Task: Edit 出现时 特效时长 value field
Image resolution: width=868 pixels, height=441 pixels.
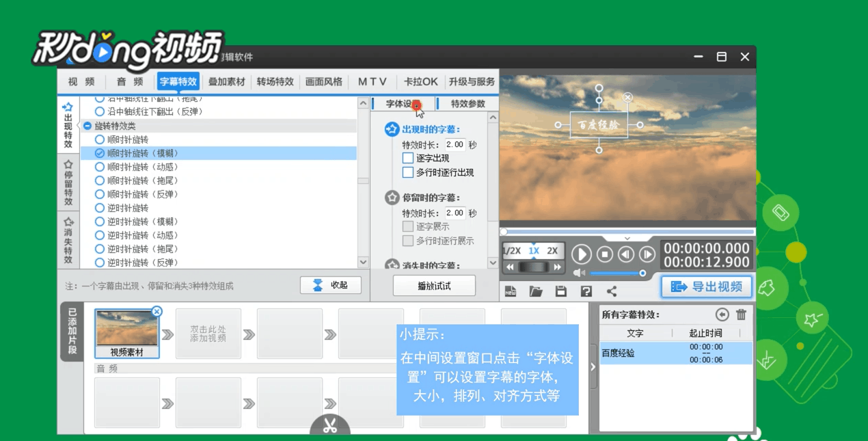Action: pos(455,145)
